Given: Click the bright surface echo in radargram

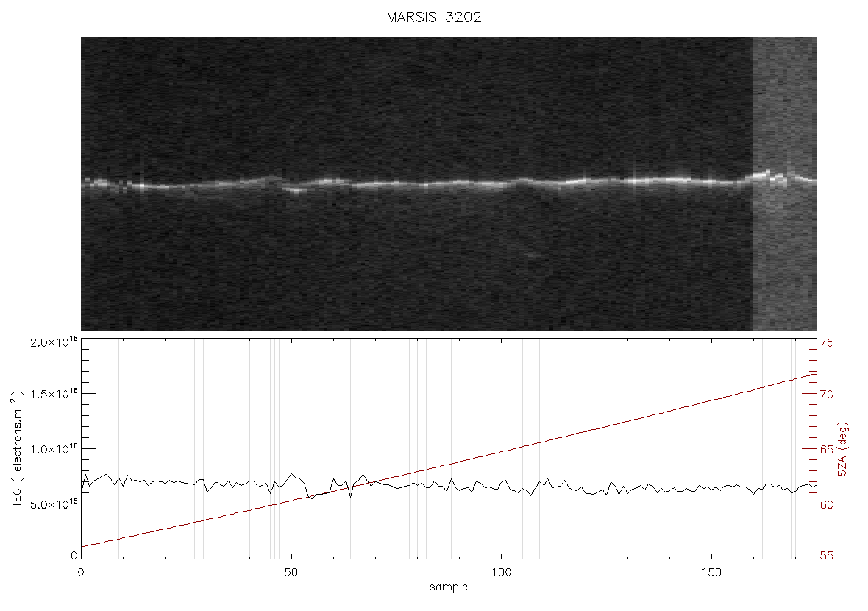Looking at the screenshot, I should (449, 183).
